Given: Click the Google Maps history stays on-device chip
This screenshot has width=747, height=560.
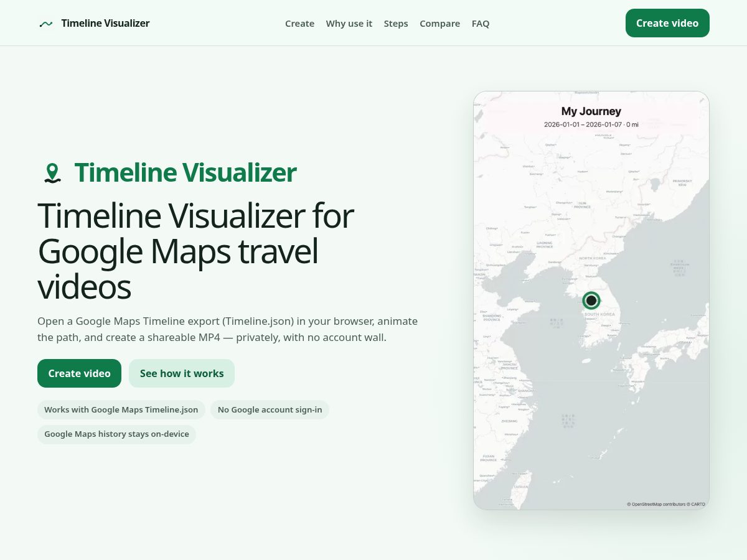Looking at the screenshot, I should pos(116,434).
